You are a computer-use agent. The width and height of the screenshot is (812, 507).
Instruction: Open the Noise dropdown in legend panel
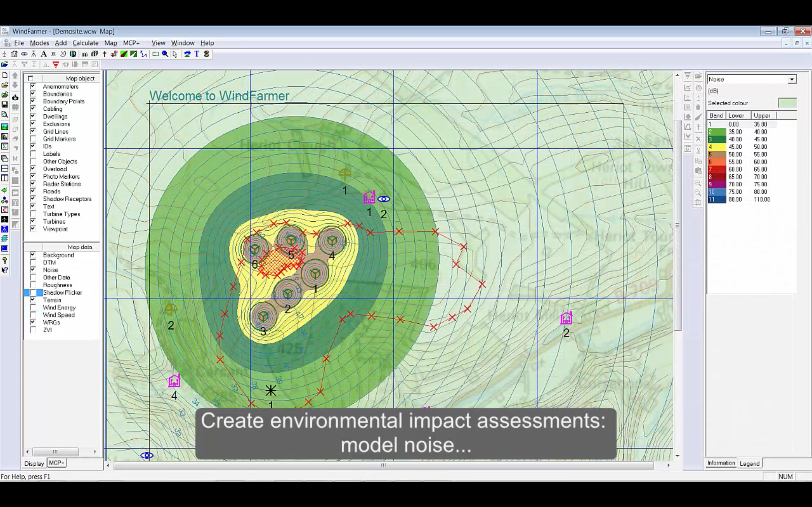click(x=791, y=79)
